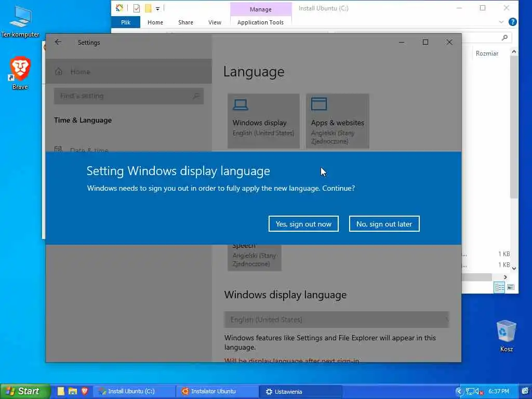Click the muted volume tray icon
The image size is (532, 399).
[479, 392]
